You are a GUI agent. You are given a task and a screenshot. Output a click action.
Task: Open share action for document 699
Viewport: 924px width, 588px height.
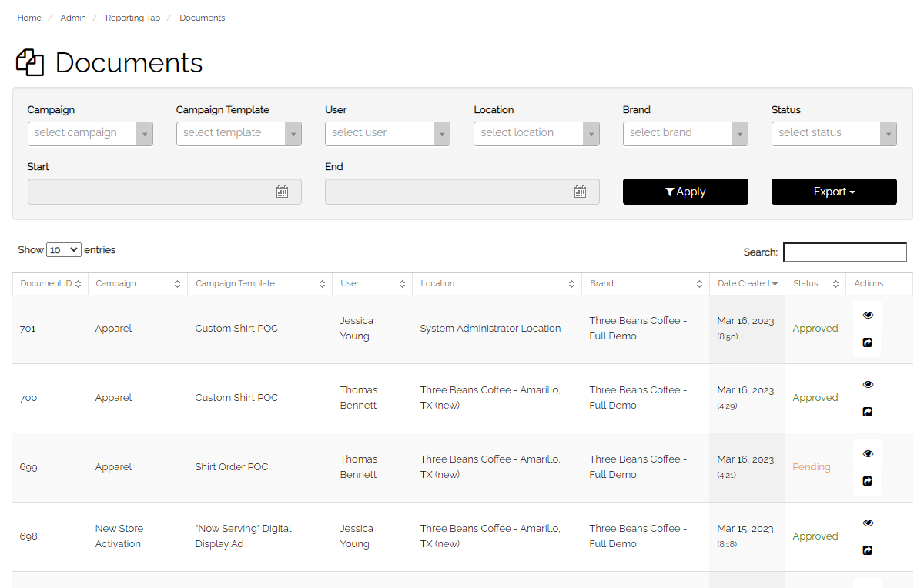(x=867, y=481)
